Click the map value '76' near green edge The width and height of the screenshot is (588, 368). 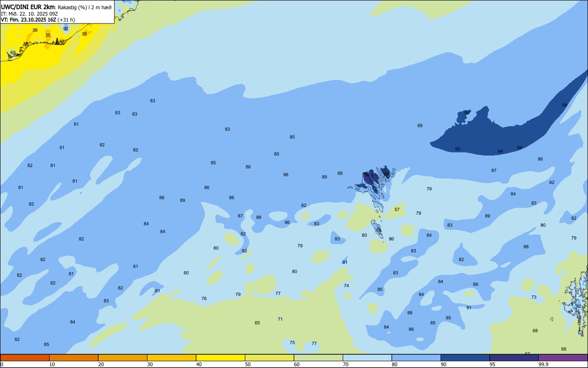click(x=204, y=298)
